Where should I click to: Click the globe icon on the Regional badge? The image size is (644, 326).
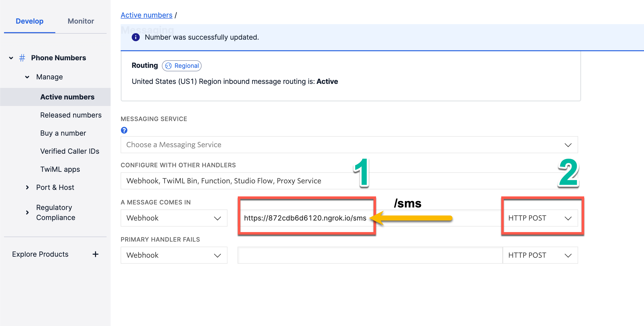(169, 66)
